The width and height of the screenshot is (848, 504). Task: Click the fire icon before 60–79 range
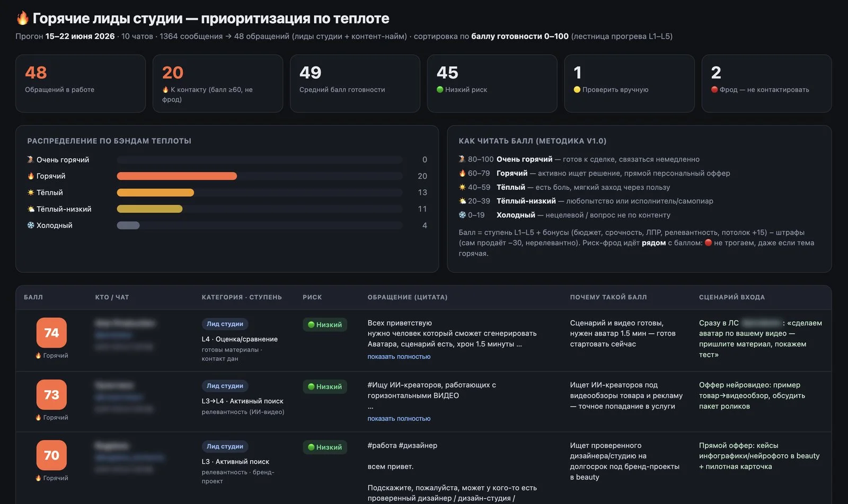point(462,173)
